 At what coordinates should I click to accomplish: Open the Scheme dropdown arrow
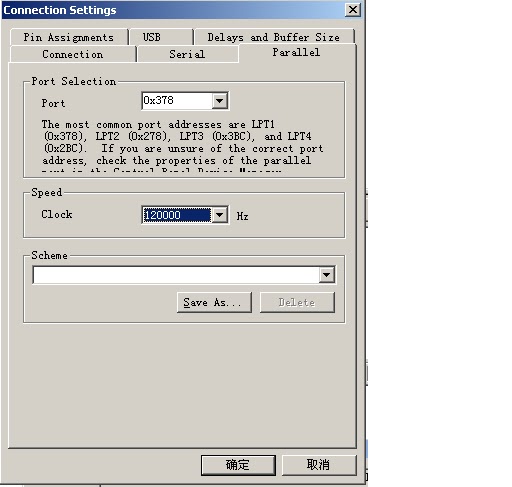[x=327, y=275]
